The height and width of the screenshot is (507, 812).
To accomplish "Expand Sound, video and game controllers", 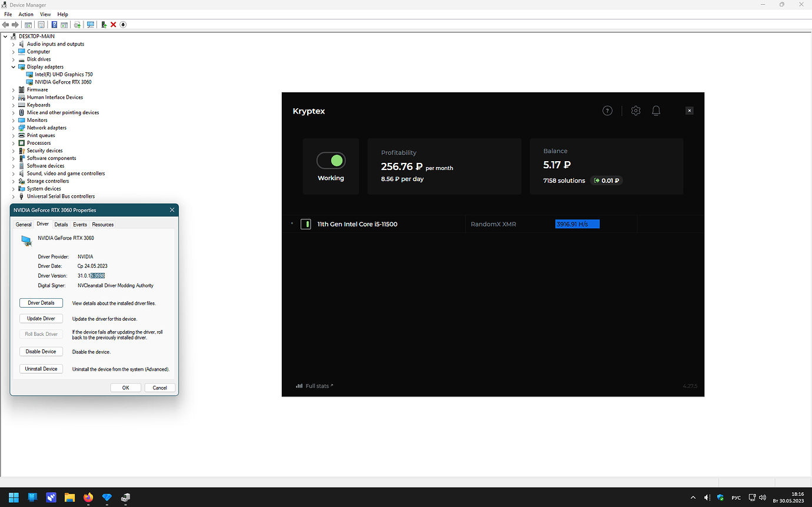I will click(14, 174).
